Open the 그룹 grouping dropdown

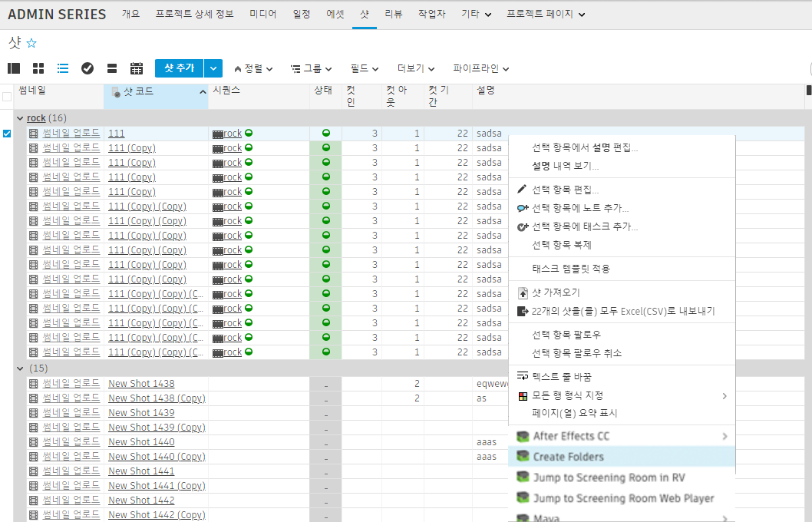click(x=312, y=68)
